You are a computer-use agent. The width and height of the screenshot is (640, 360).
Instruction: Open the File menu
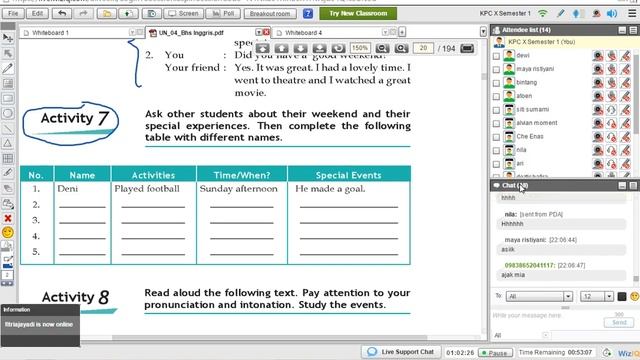(13, 13)
